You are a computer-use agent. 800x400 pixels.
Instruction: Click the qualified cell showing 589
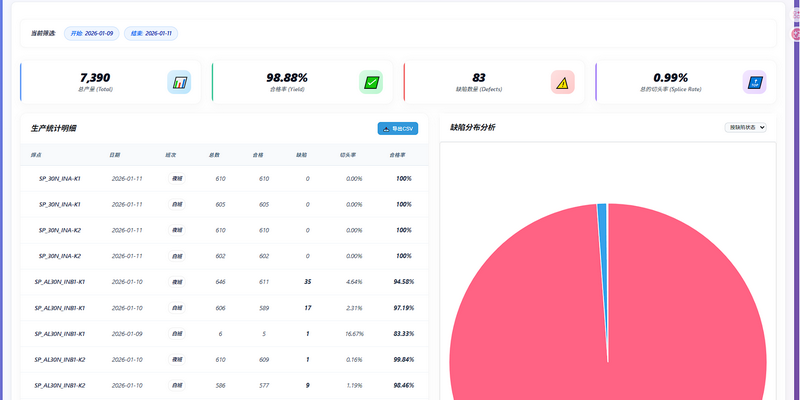(x=264, y=308)
